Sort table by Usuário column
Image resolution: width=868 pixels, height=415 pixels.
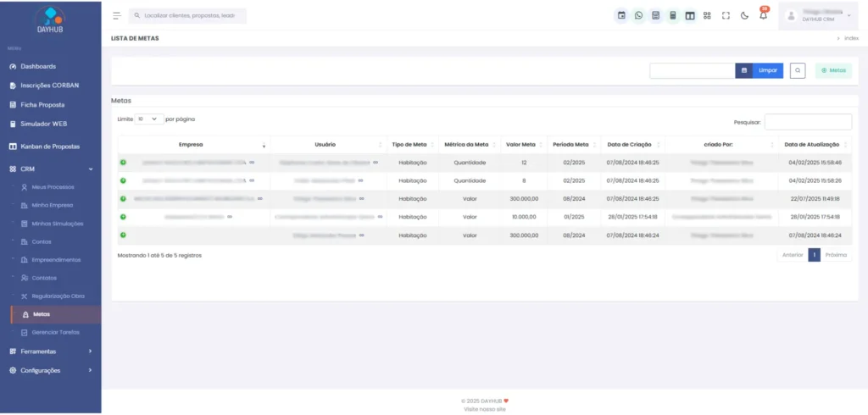tap(328, 145)
